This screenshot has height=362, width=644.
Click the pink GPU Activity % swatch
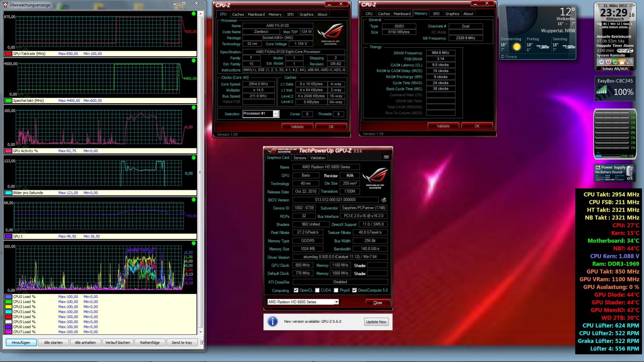point(8,151)
